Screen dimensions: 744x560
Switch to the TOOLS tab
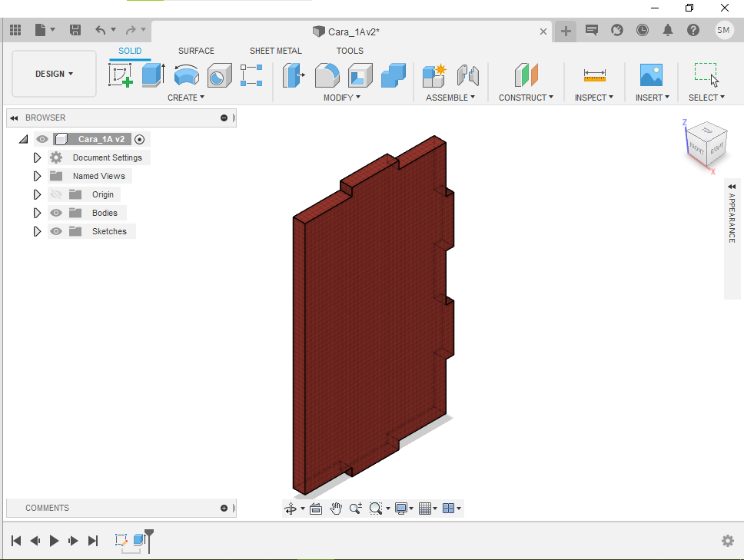point(350,51)
